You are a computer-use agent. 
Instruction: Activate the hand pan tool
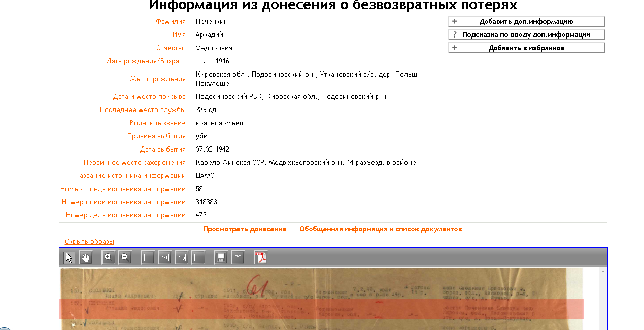tap(86, 258)
